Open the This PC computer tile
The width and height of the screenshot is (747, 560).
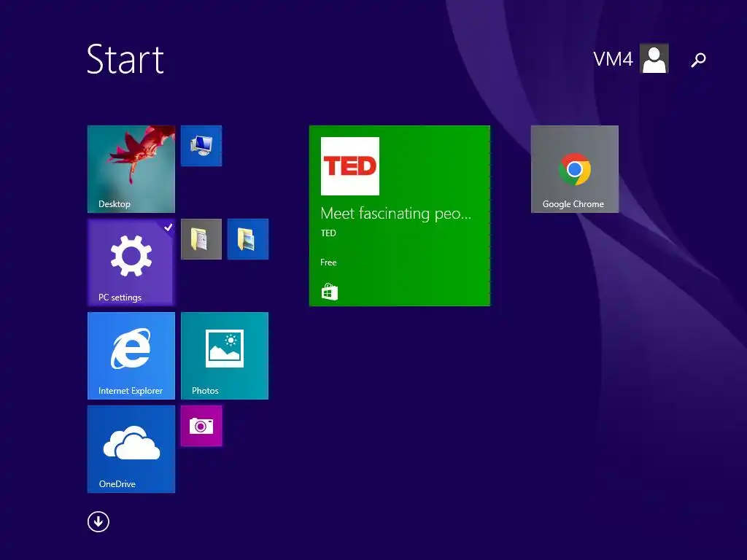201,146
